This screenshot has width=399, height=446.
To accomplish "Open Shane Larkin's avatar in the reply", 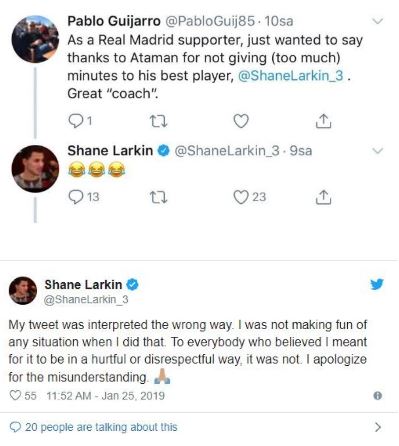I will pos(35,169).
